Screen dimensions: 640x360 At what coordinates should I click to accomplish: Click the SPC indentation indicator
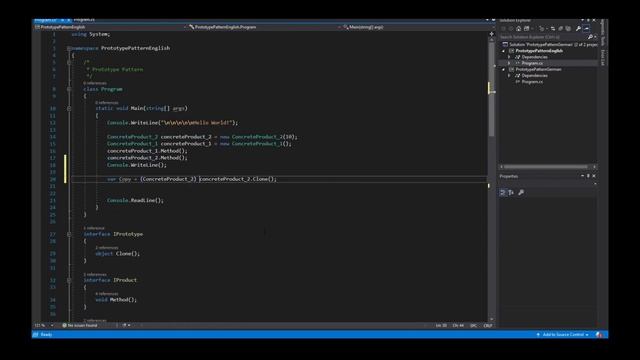pyautogui.click(x=473, y=326)
